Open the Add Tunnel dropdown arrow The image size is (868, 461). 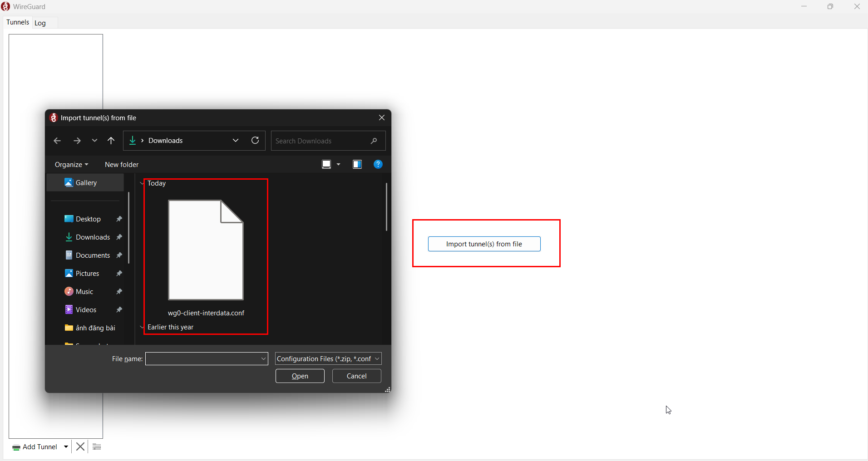[x=66, y=447]
